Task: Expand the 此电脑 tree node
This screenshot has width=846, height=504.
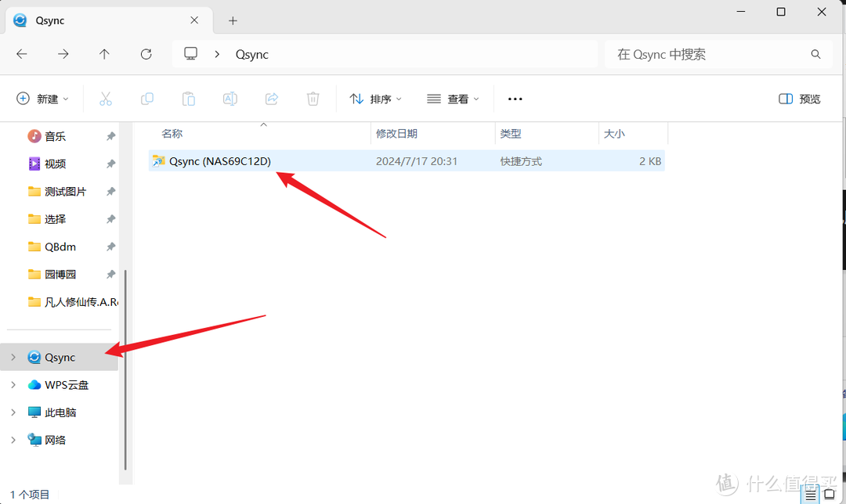Action: (13, 412)
